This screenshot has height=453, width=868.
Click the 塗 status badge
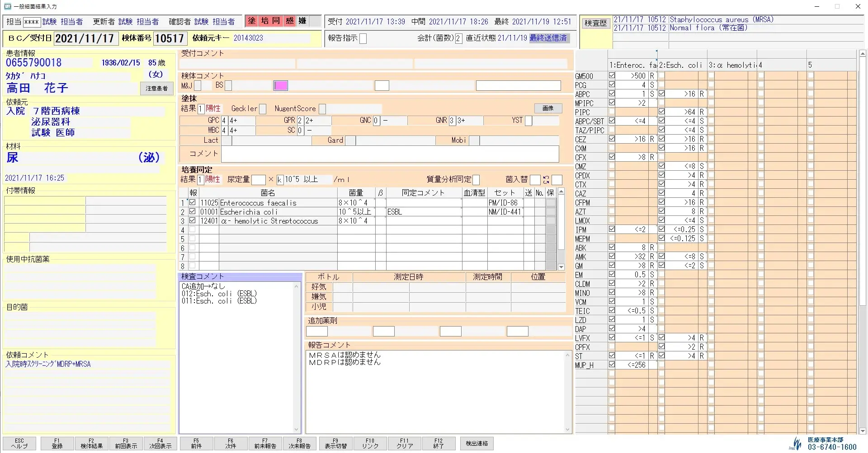coord(252,21)
